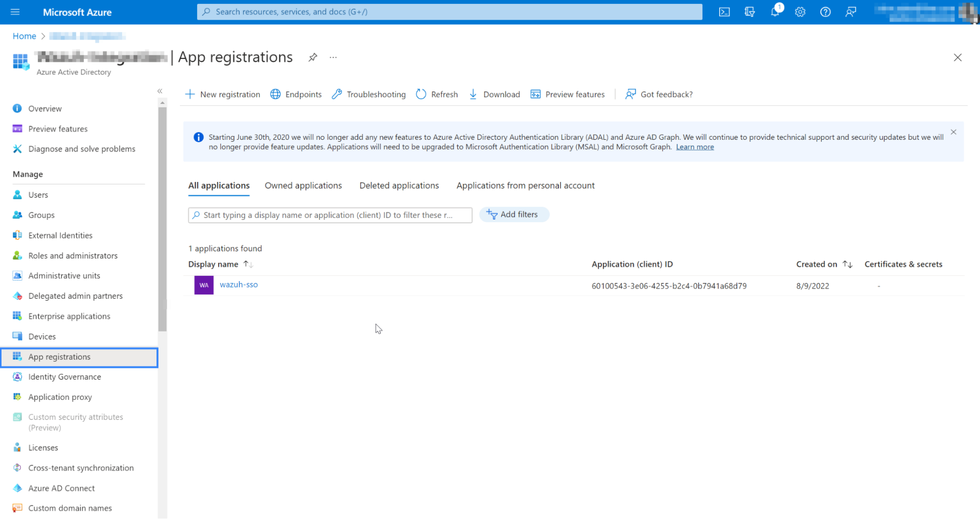The width and height of the screenshot is (980, 519).
Task: Click Add filters button
Action: tap(514, 214)
